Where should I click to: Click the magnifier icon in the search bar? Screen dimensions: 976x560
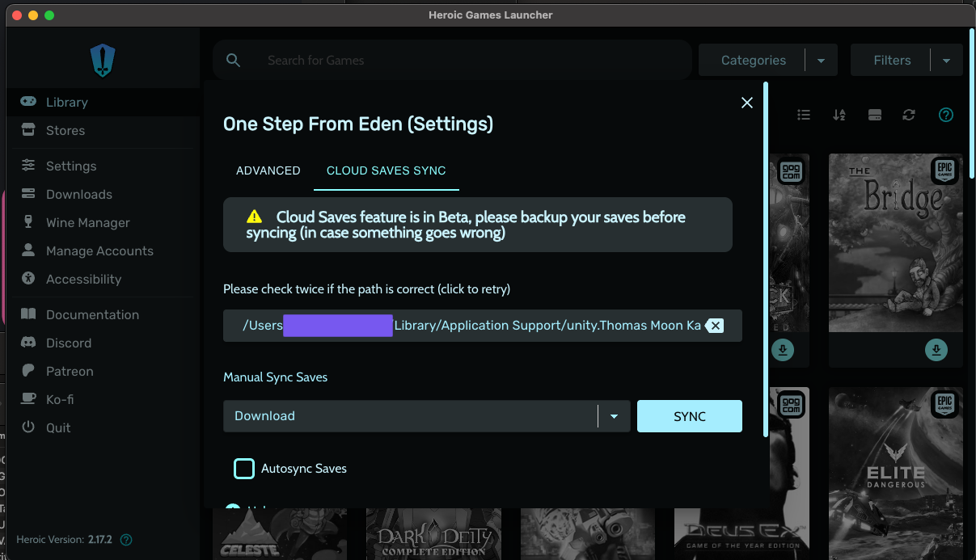(x=234, y=60)
